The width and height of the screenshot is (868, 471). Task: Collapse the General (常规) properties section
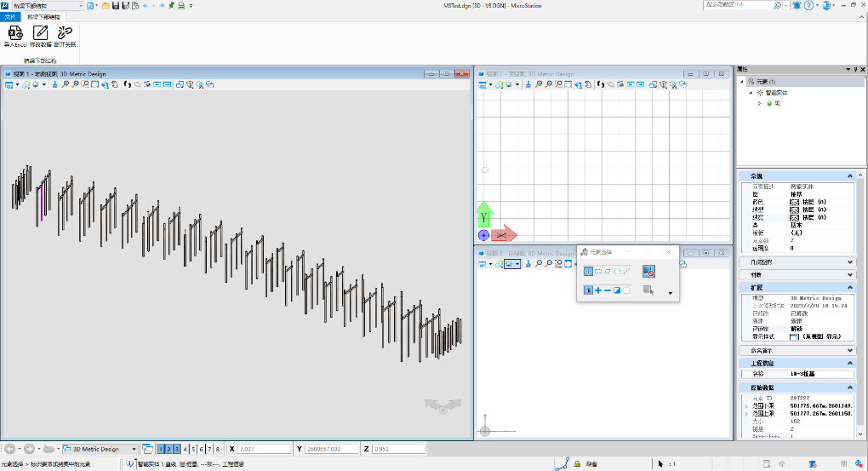pyautogui.click(x=850, y=175)
